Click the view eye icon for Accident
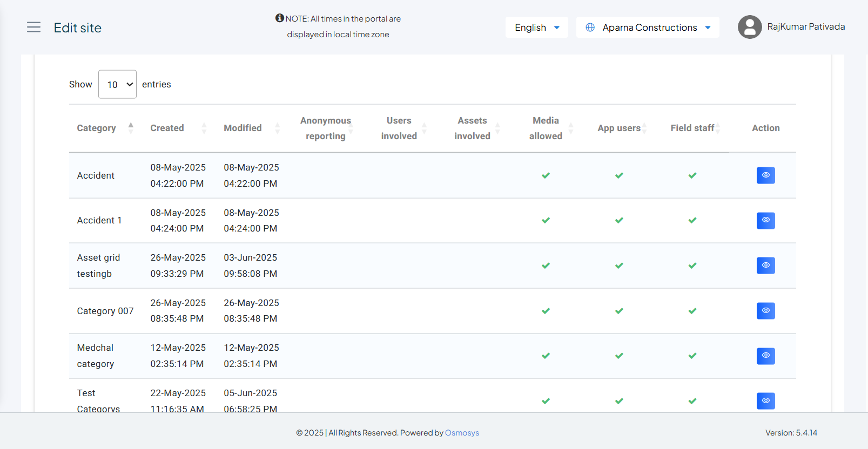 (x=765, y=175)
